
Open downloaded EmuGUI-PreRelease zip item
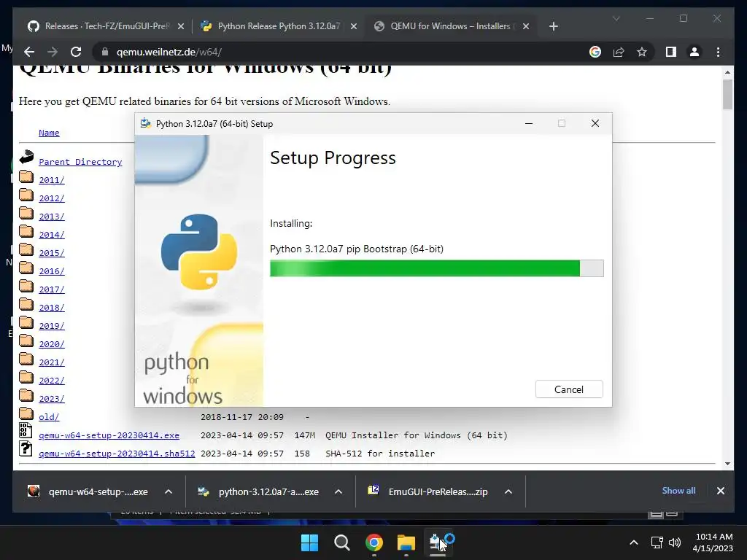[429, 491]
